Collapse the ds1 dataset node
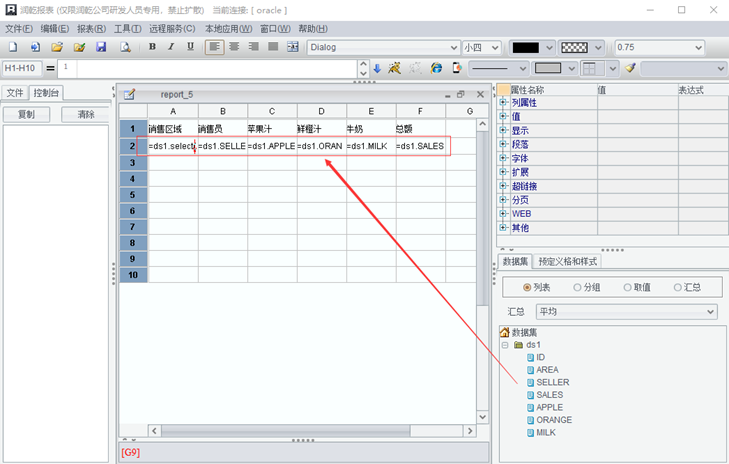This screenshot has height=464, width=729. [505, 345]
